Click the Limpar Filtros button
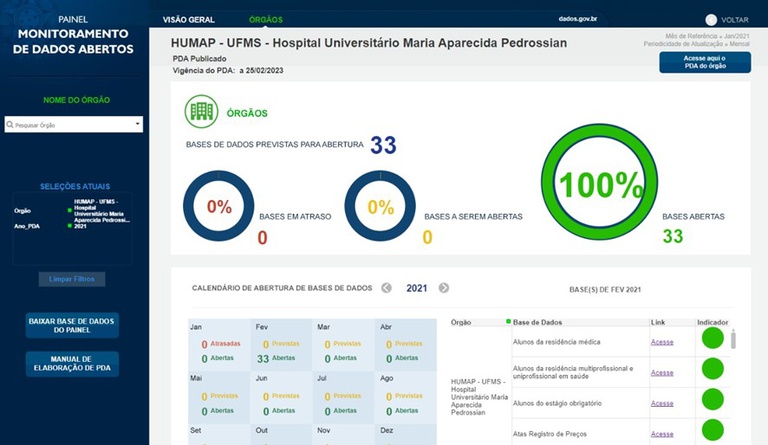768x445 pixels. (71, 279)
